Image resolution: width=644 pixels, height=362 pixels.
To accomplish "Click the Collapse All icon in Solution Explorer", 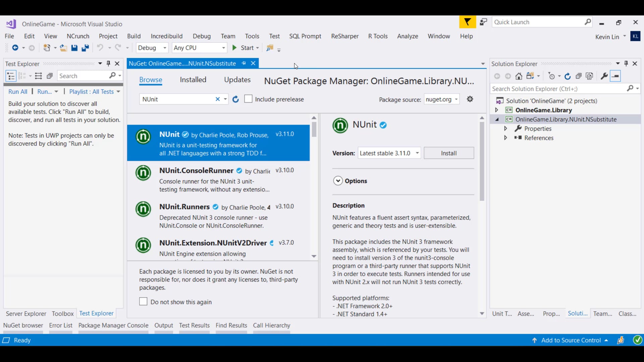I will tap(579, 76).
